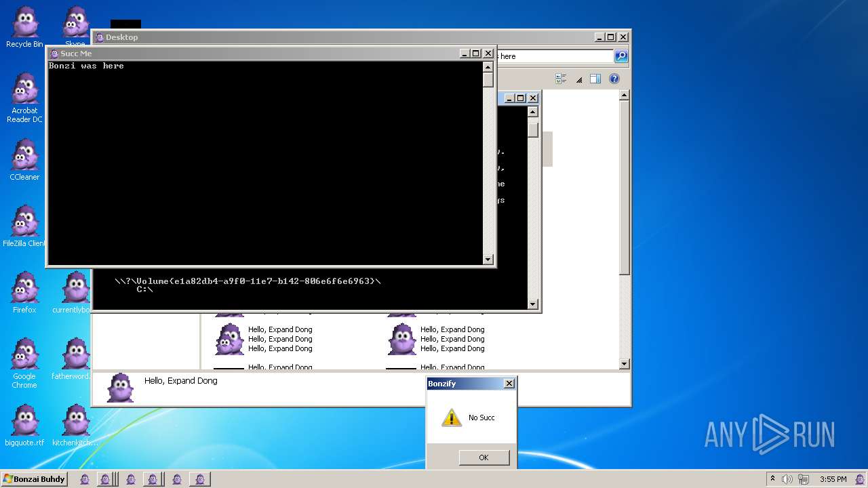
Task: Click scroll up arrow in the second console window
Action: point(533,112)
